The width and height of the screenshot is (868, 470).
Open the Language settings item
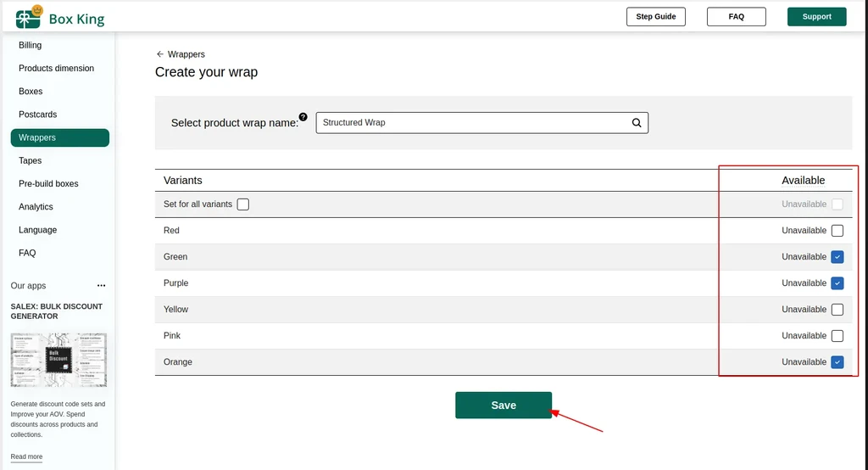37,230
